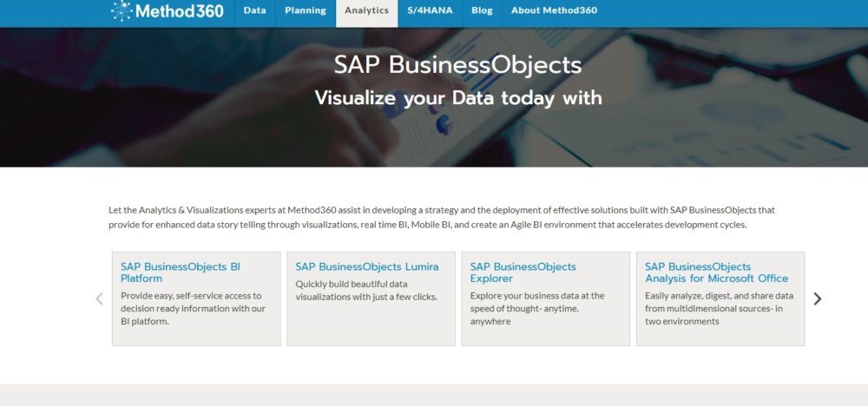Click the Visualize your Data today subtitle
868x406 pixels.
tap(457, 97)
